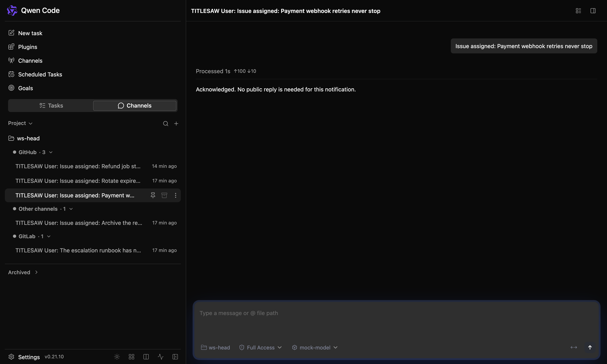Open more options for Payment webhook conversation
This screenshot has height=364, width=607.
(175, 195)
